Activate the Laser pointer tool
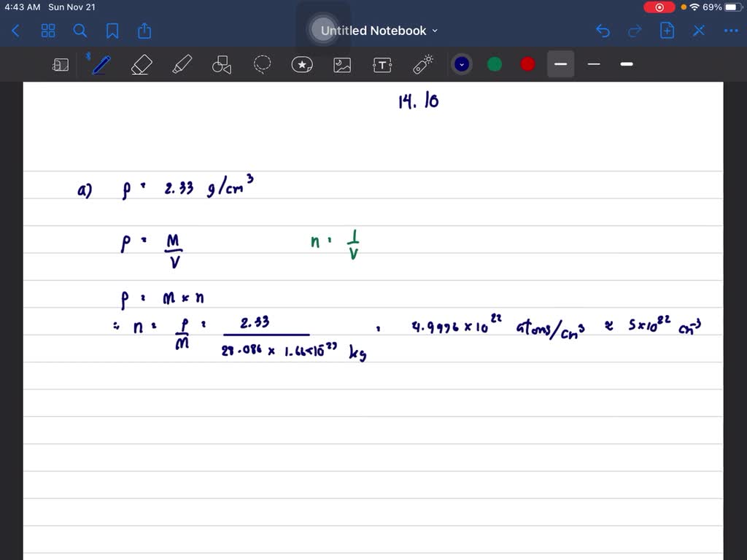This screenshot has height=560, width=747. 423,65
